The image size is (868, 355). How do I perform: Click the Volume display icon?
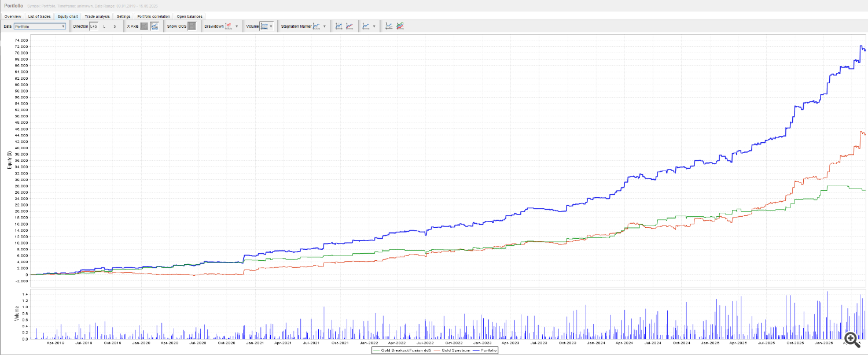[264, 26]
